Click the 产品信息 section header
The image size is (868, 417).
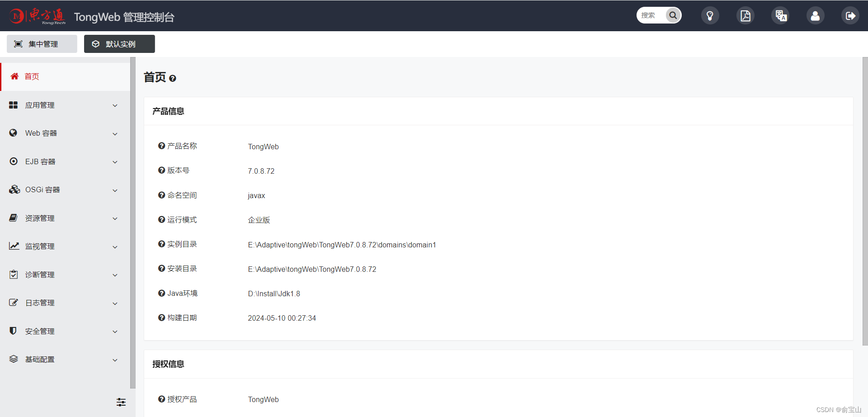tap(168, 111)
